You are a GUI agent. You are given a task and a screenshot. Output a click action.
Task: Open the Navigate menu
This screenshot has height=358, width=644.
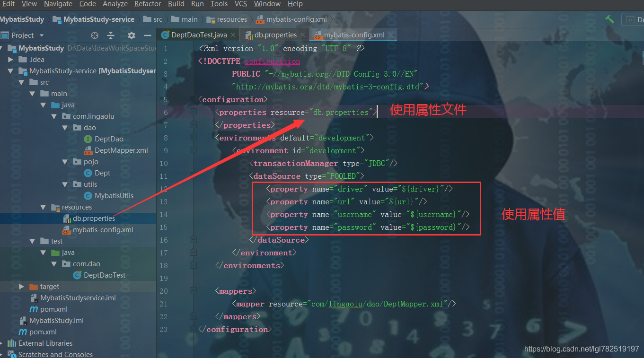click(58, 4)
